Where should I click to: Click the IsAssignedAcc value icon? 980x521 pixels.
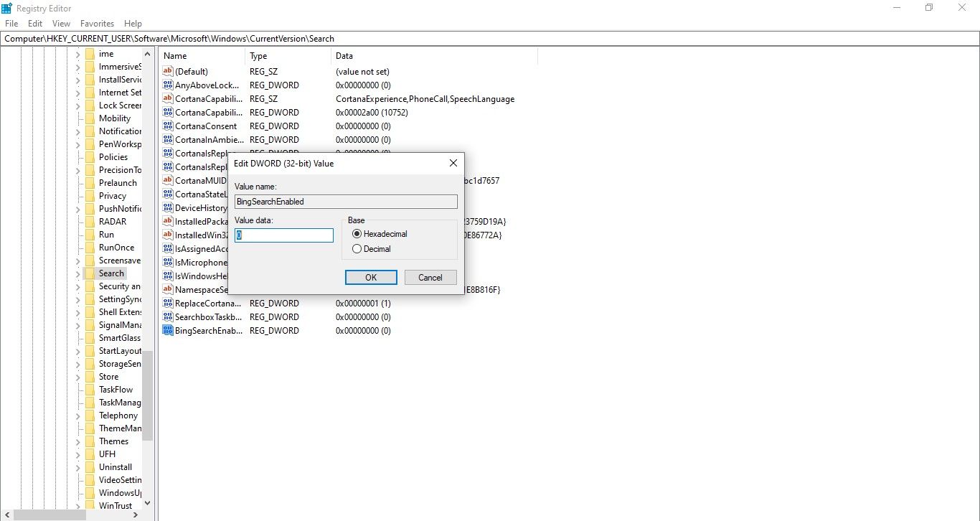(168, 249)
